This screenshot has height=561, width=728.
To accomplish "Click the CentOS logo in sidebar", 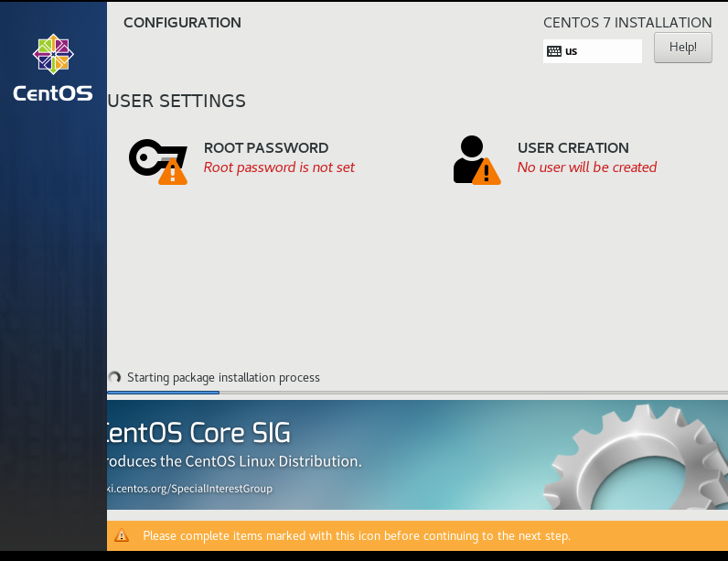I will click(x=53, y=68).
